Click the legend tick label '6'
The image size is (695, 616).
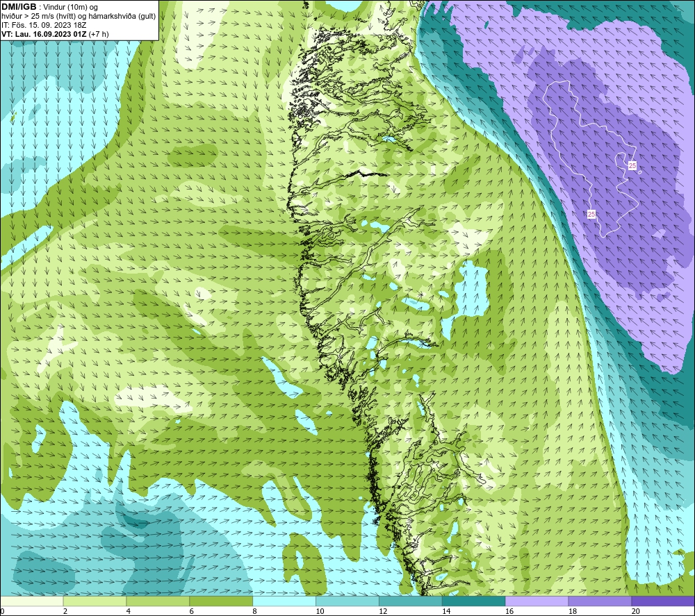pyautogui.click(x=192, y=611)
